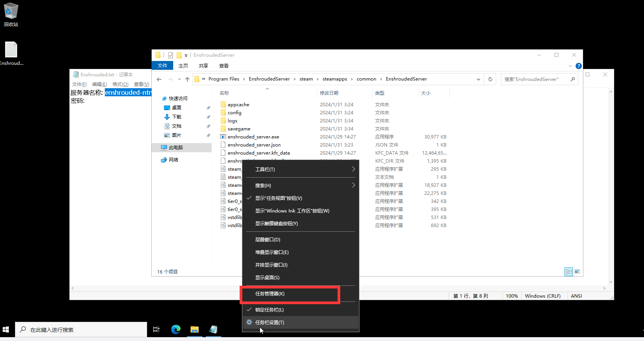This screenshot has height=341, width=644.
Task: Select the appcache folder
Action: click(238, 105)
